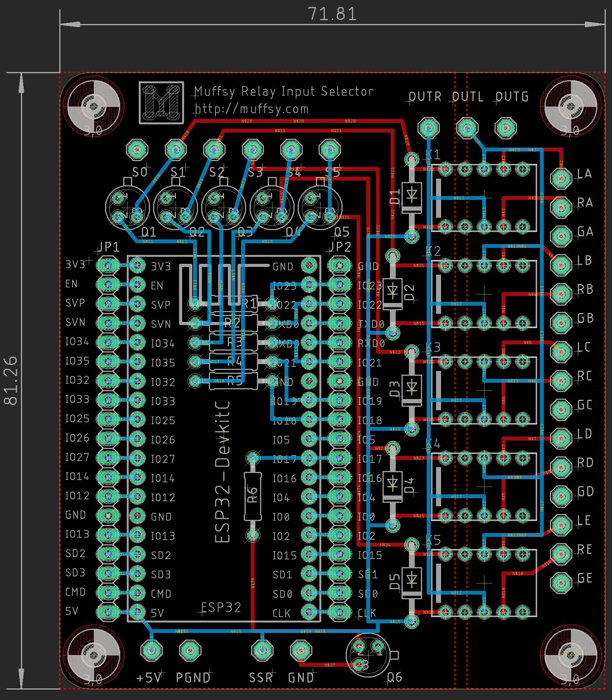Click the 71.81 width dimension text
612x700 pixels.
pos(332,14)
